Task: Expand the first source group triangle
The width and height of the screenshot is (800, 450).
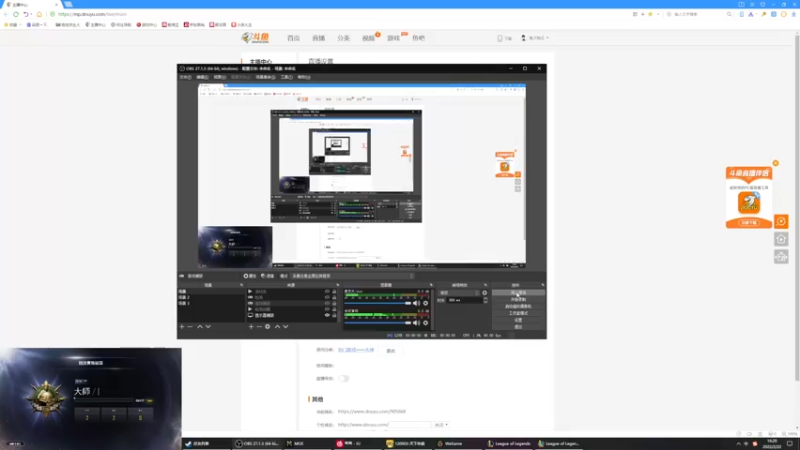Action: (x=250, y=291)
